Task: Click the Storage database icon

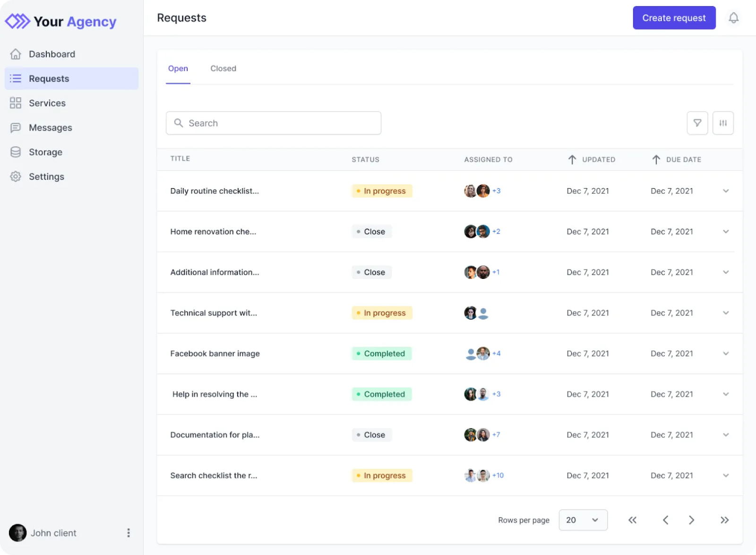Action: [x=16, y=152]
